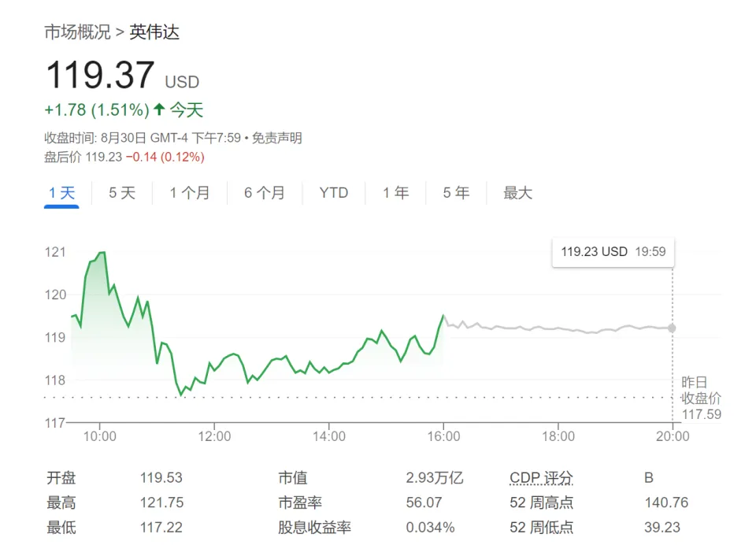Click the green line's peak near 121
Image resolution: width=756 pixels, height=545 pixels.
tap(102, 253)
